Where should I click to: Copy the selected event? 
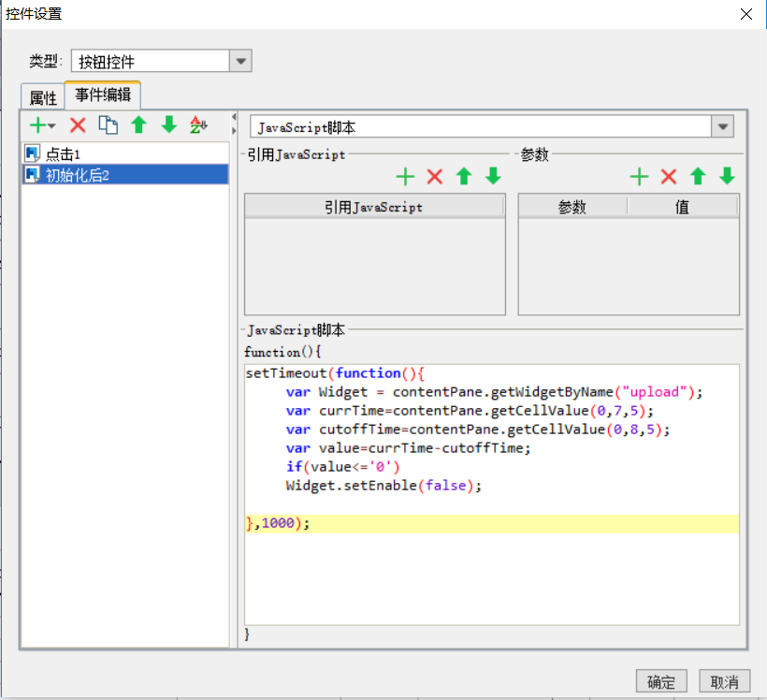coord(109,124)
